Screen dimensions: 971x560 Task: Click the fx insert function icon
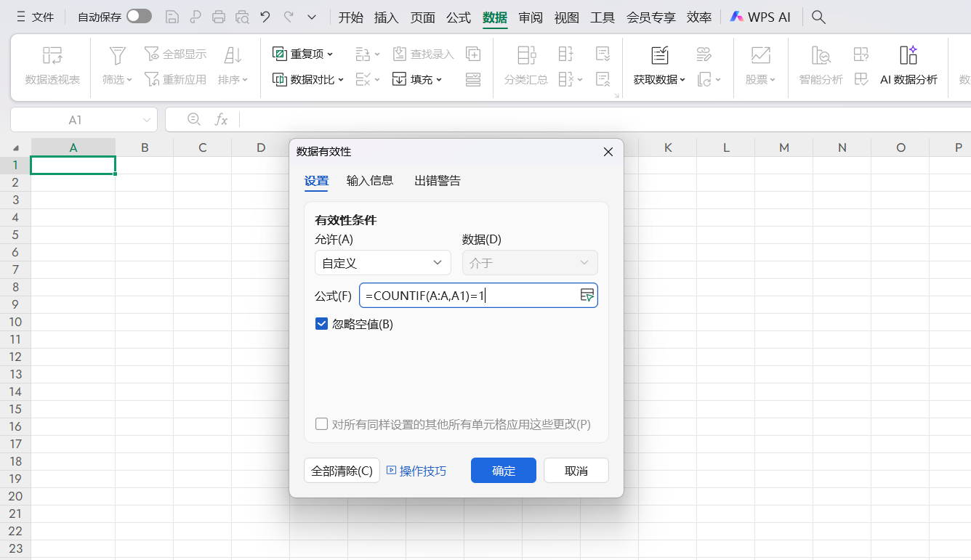tap(221, 119)
